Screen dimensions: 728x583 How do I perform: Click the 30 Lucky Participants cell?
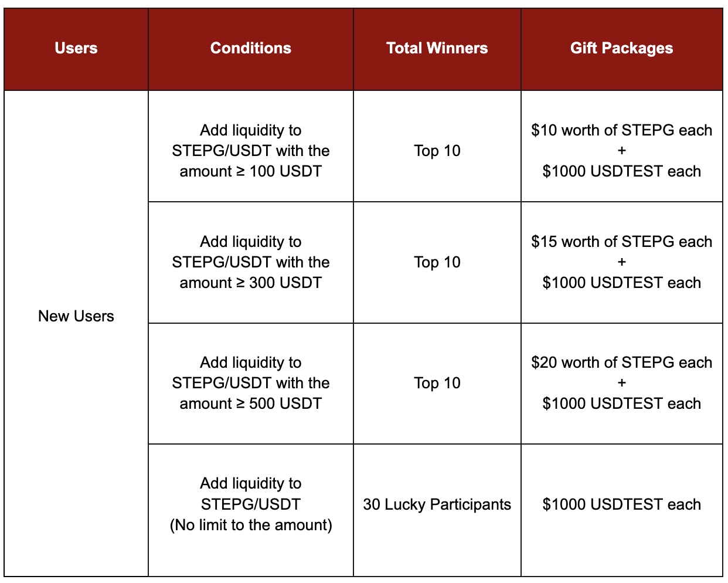click(x=437, y=504)
